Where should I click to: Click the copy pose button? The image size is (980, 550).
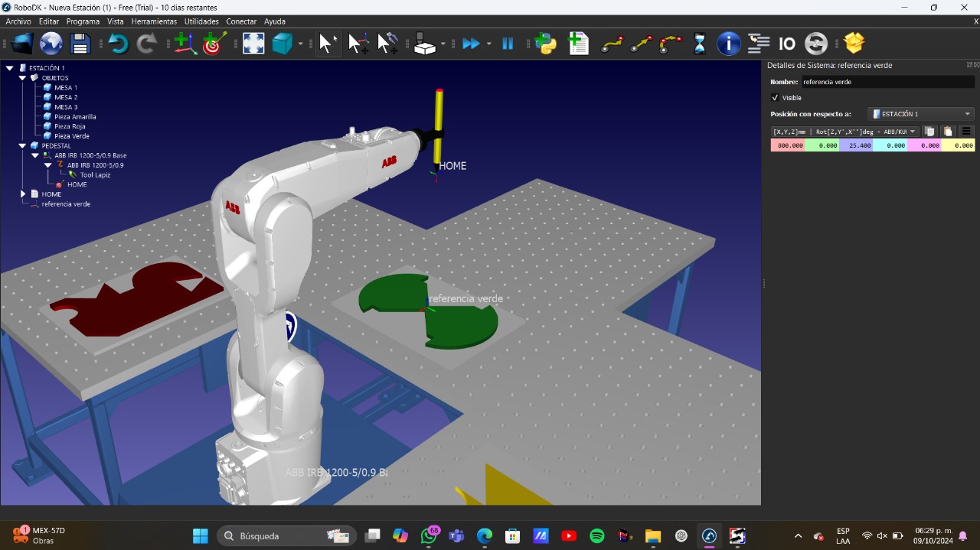pos(929,132)
